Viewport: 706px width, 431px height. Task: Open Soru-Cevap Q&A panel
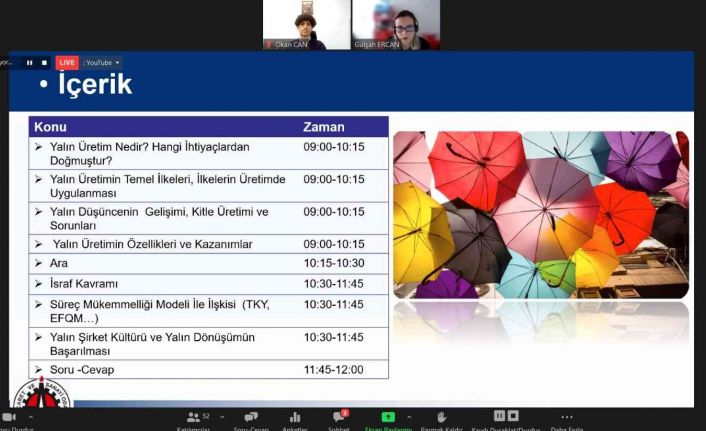point(251,417)
